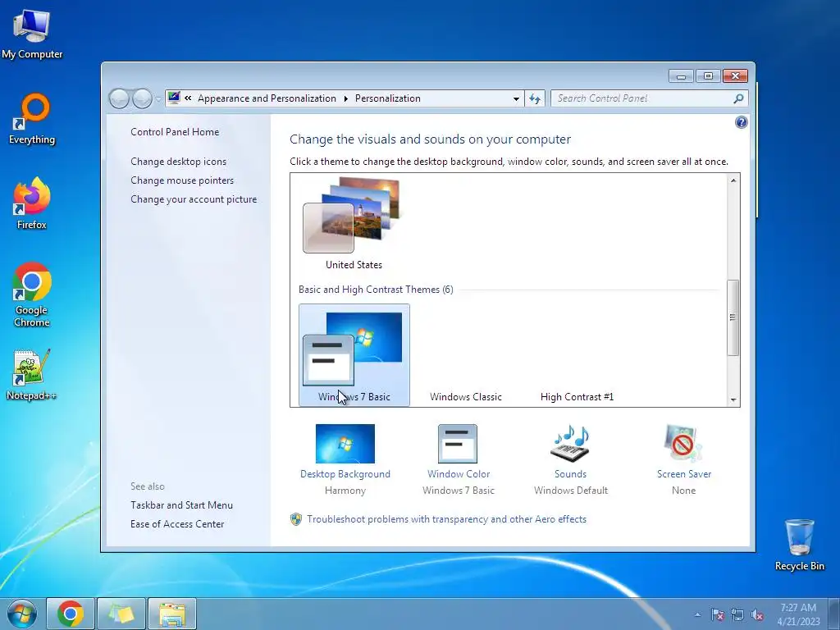Image resolution: width=840 pixels, height=630 pixels.
Task: Open the Windows Start menu orb
Action: click(x=22, y=614)
